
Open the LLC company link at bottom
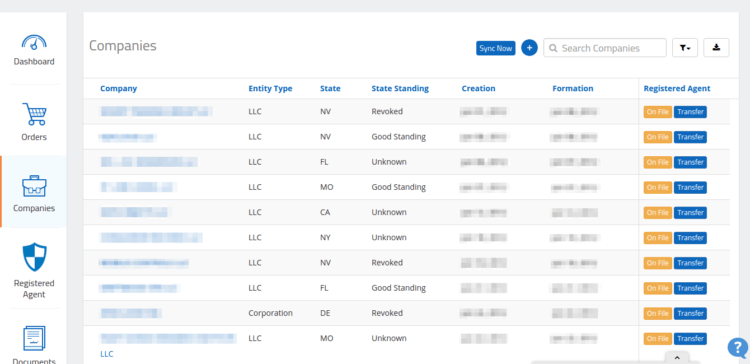click(107, 354)
